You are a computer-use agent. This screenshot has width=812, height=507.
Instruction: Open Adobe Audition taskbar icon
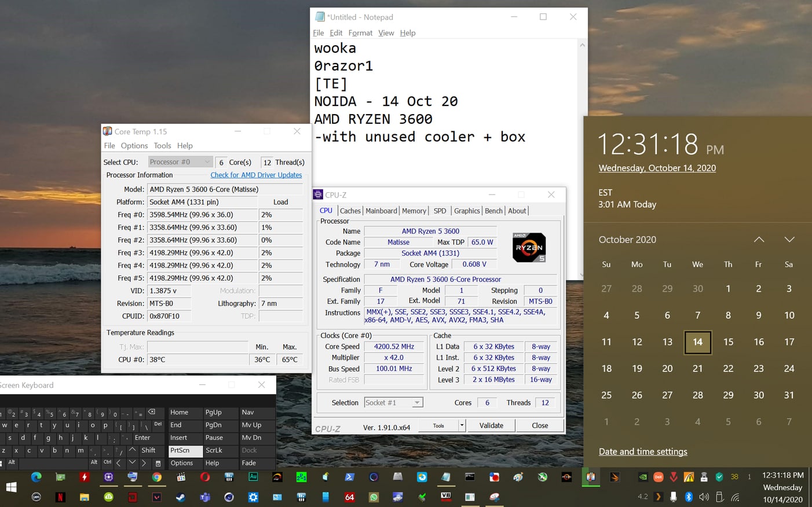pyautogui.click(x=253, y=477)
